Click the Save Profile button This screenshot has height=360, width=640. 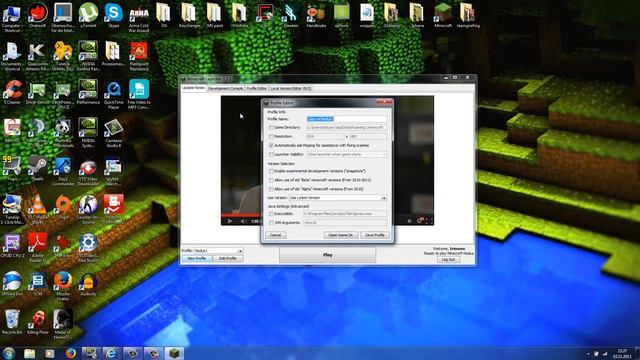coord(375,235)
